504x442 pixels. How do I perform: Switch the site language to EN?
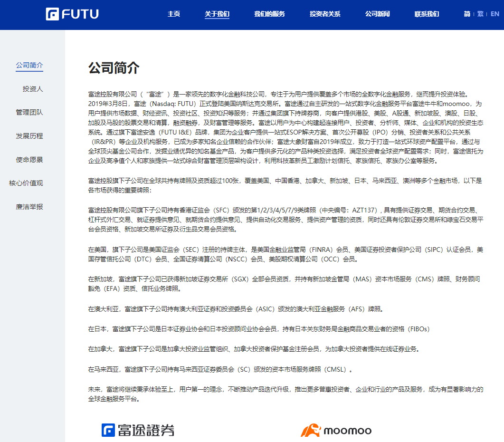[494, 14]
